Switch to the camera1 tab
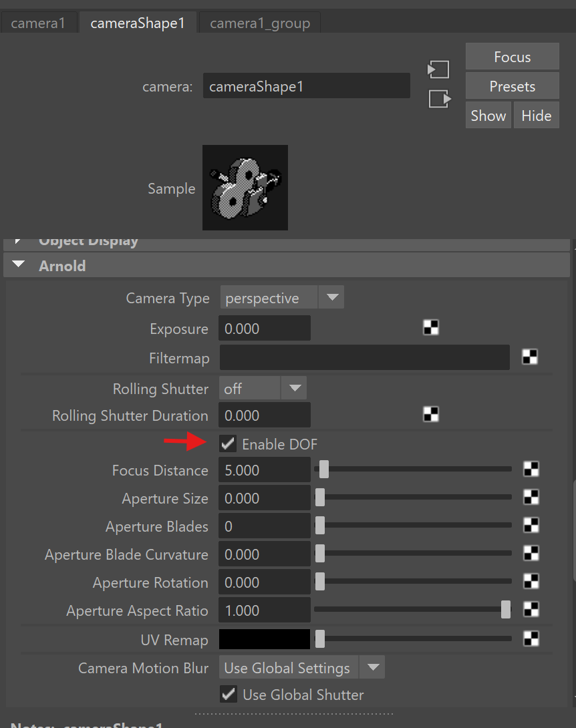Image resolution: width=576 pixels, height=728 pixels. pyautogui.click(x=38, y=23)
